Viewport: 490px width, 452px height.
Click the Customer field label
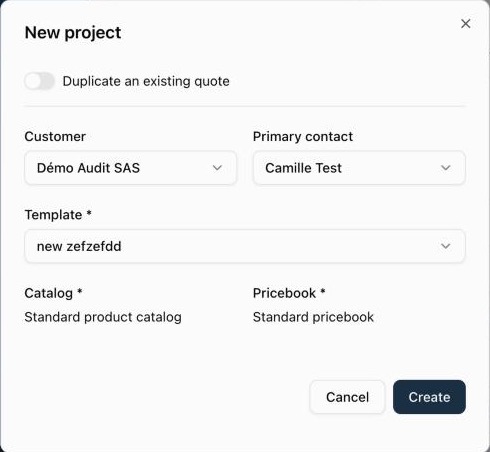pos(55,137)
